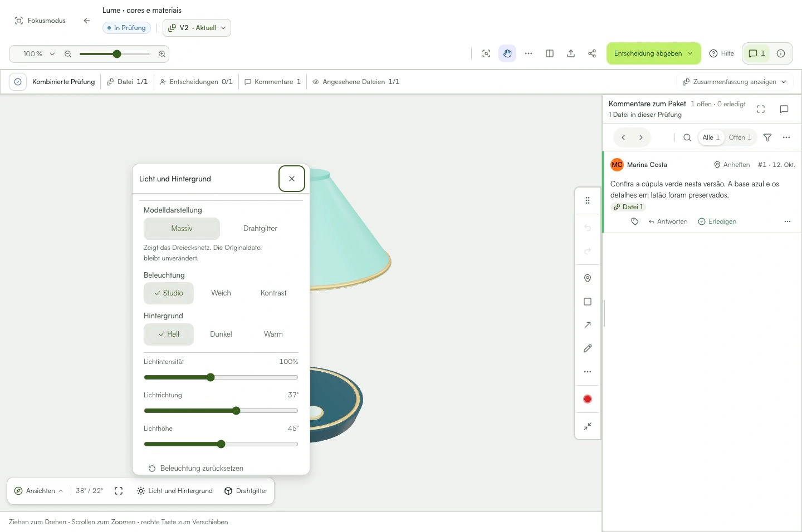This screenshot has height=532, width=802.
Task: Choose Weich lighting
Action: click(x=221, y=293)
